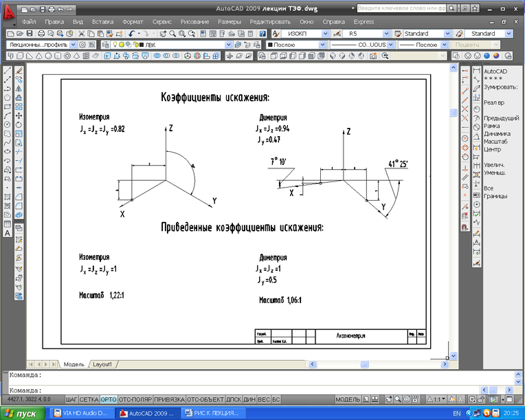
Task: Select the Polygon draw tool
Action: pos(8,98)
